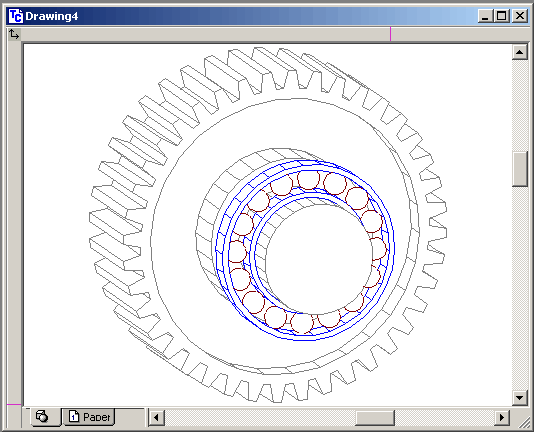Click the horizontal scrollbar thumb
Image resolution: width=534 pixels, height=432 pixels.
click(375, 417)
